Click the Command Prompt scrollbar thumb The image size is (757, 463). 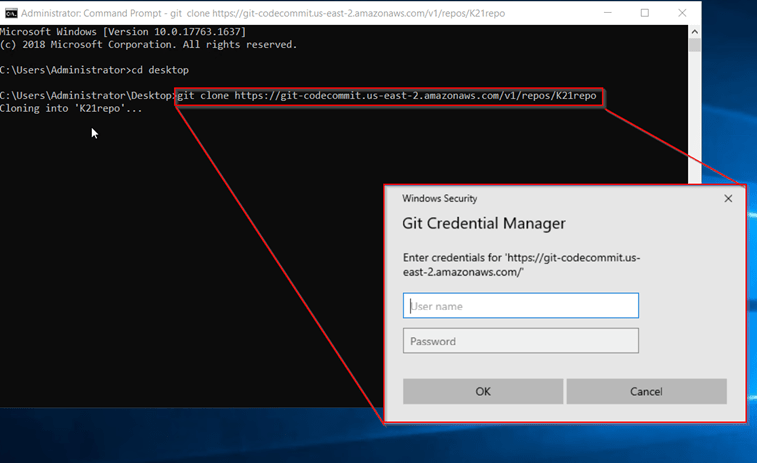(x=694, y=45)
